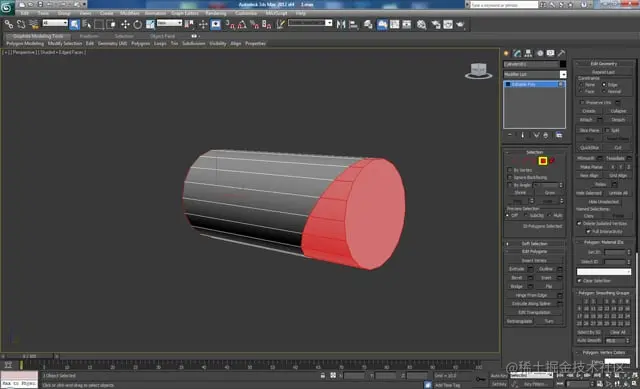The width and height of the screenshot is (640, 389).
Task: Open Select by Name dialog icon
Action: pos(87,24)
